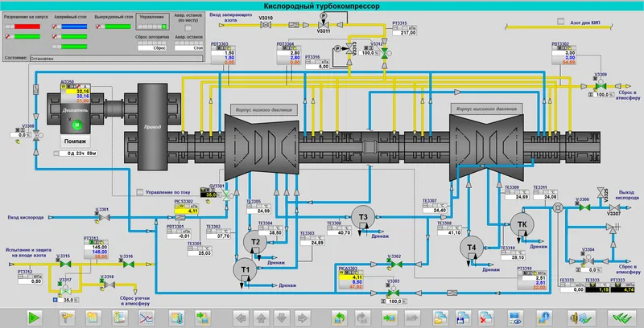Click the red Разрешение на запуск indicator bar
The width and height of the screenshot is (644, 328).
[27, 27]
